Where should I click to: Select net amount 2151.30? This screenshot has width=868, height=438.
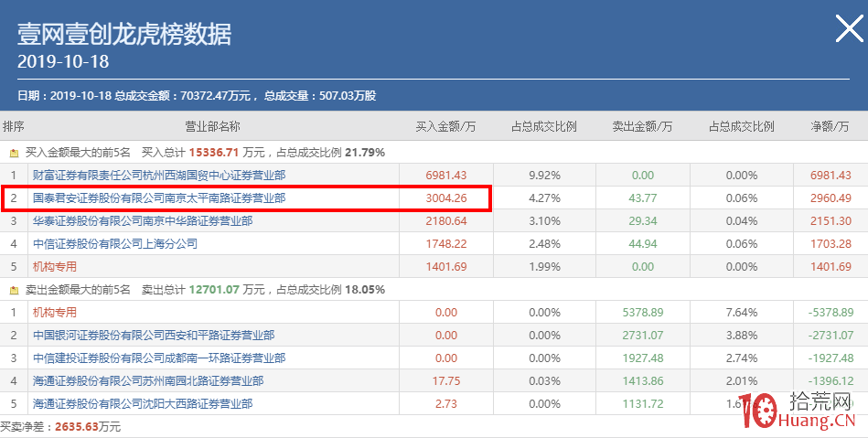(x=830, y=221)
